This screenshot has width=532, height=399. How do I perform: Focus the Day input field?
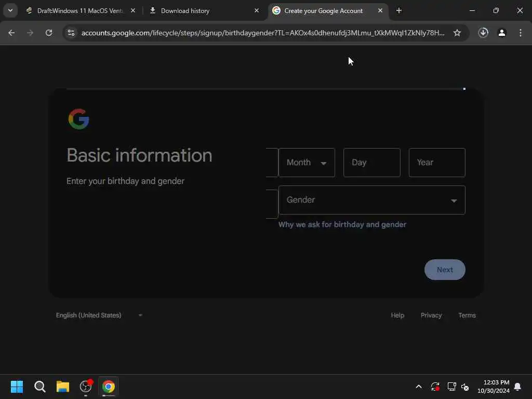pos(372,163)
